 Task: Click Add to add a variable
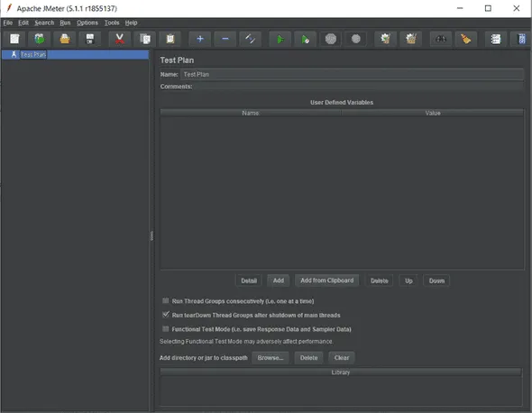coord(279,280)
